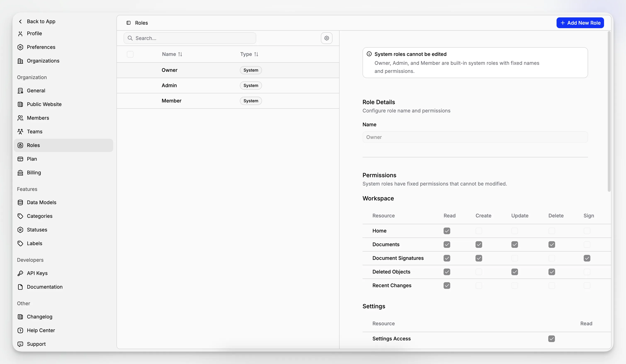Click the Statuses icon in sidebar
Screen dimensions: 626x364
click(20, 230)
